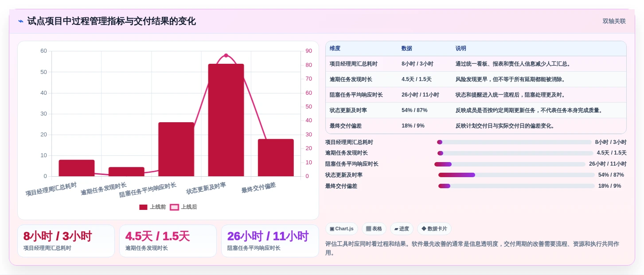Click x-axis label 逾期任务发现时长
This screenshot has height=275, width=644.
point(104,189)
